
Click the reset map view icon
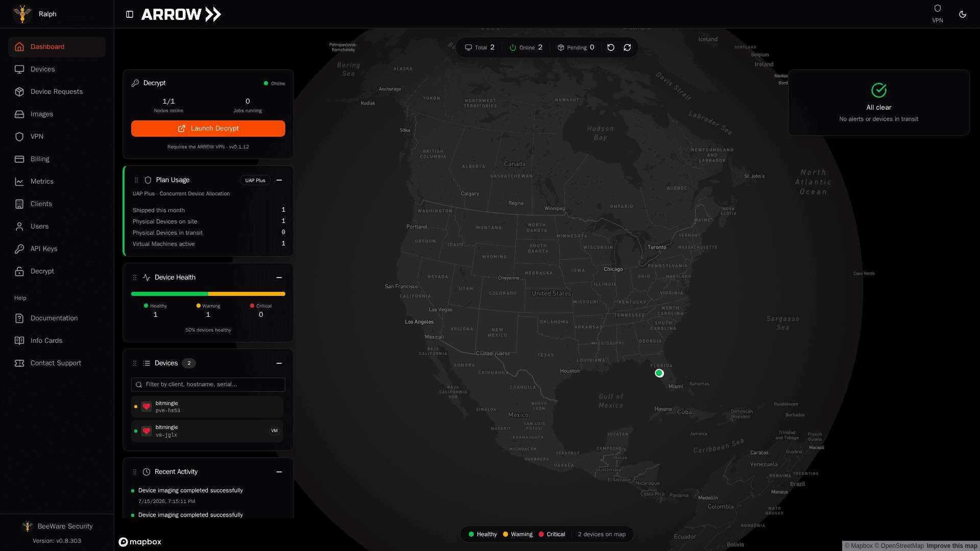pyautogui.click(x=611, y=47)
